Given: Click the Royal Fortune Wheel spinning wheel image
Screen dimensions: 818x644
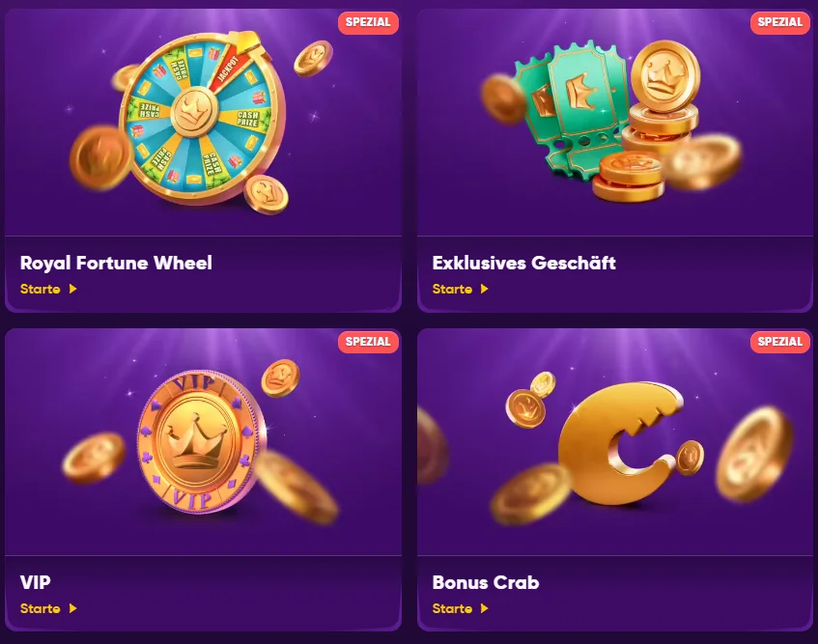Looking at the screenshot, I should coord(203,118).
